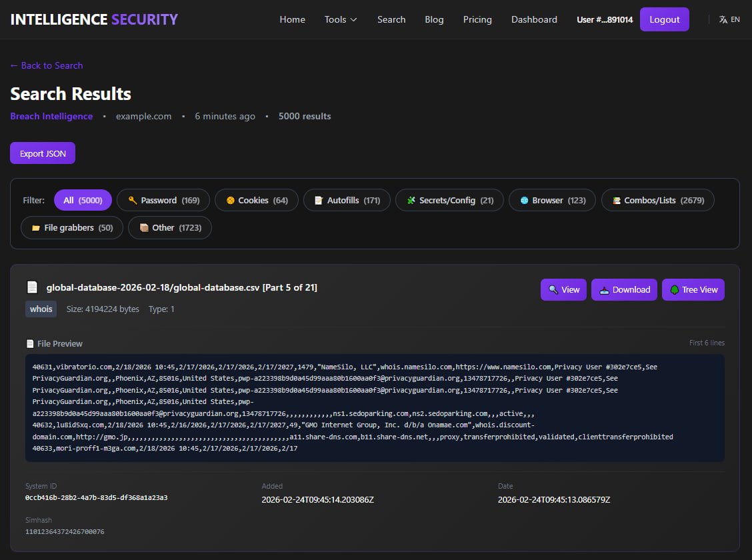752x560 pixels.
Task: Select the magnifier icon on the View button
Action: coord(551,289)
